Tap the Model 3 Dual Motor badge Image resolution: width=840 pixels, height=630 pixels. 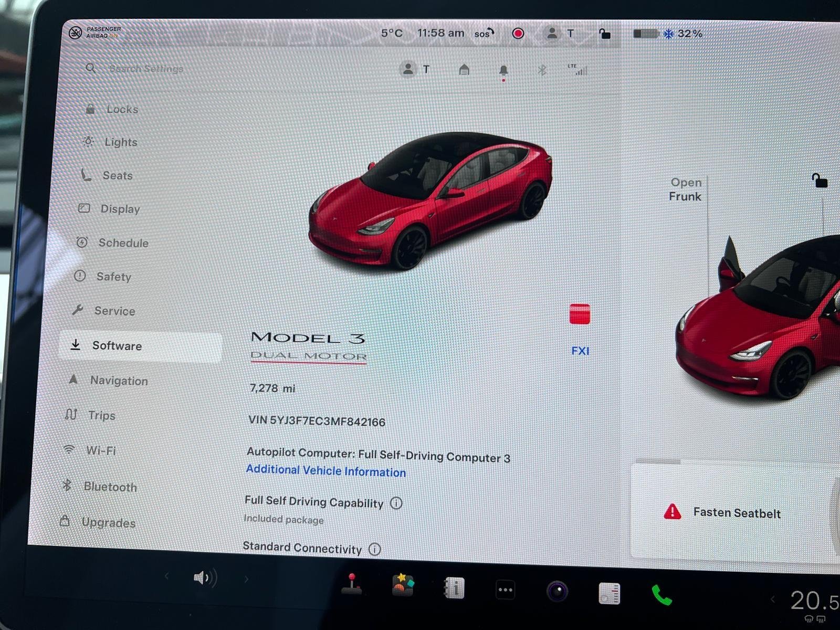pos(308,346)
